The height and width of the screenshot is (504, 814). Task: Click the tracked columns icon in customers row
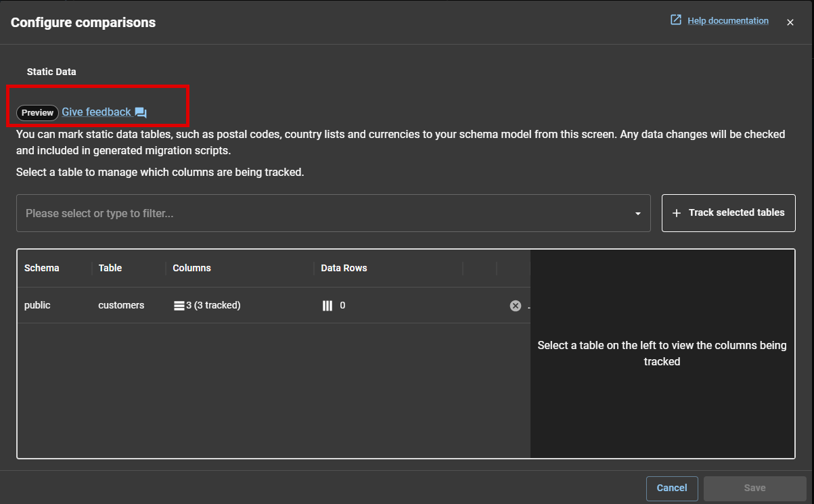[179, 306]
